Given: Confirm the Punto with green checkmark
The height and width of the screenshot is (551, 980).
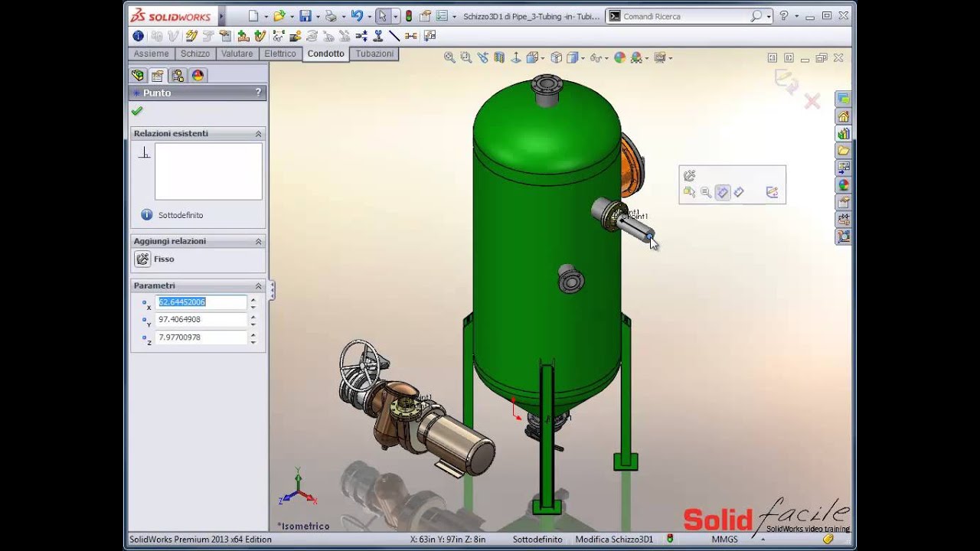Looking at the screenshot, I should pyautogui.click(x=137, y=111).
